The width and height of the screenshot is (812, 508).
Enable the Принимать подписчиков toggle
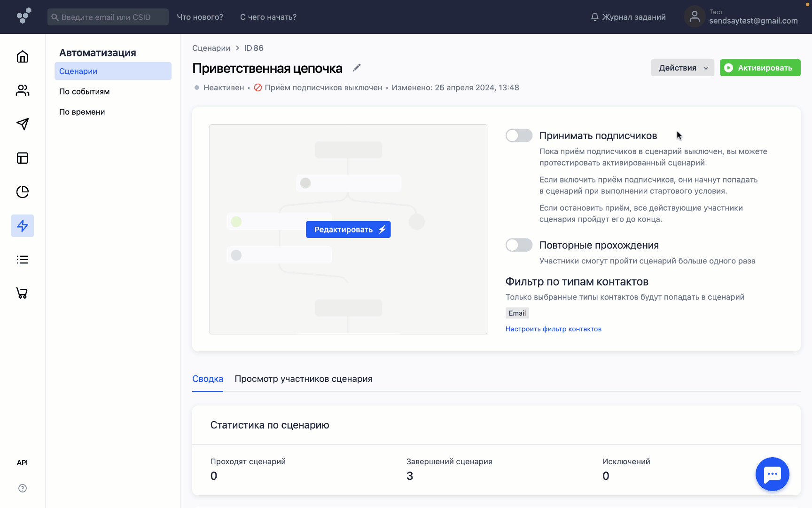519,136
